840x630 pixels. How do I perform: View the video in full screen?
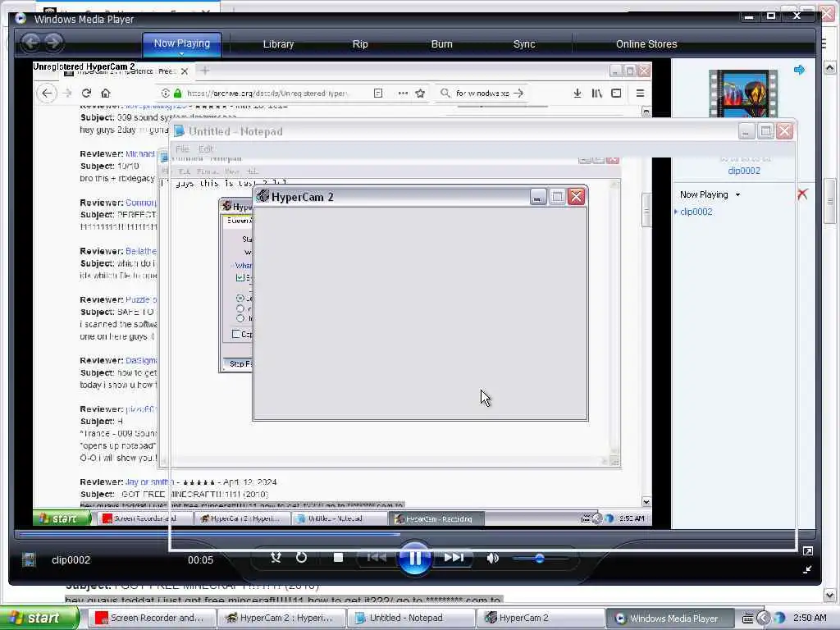(x=808, y=550)
